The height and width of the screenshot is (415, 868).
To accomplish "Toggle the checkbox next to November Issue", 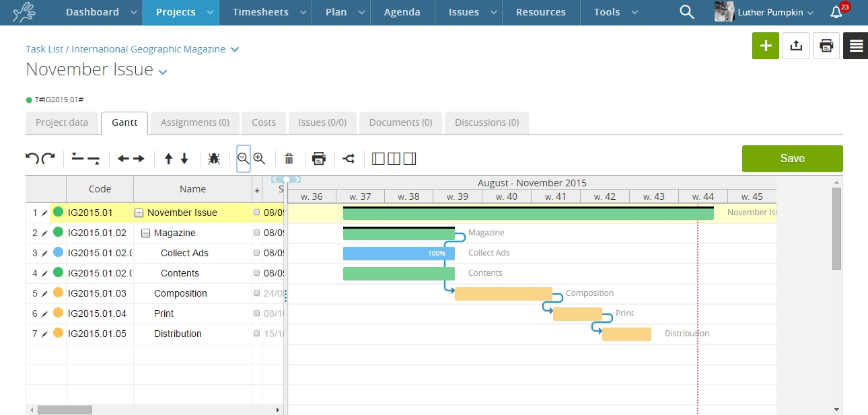I will click(x=256, y=213).
